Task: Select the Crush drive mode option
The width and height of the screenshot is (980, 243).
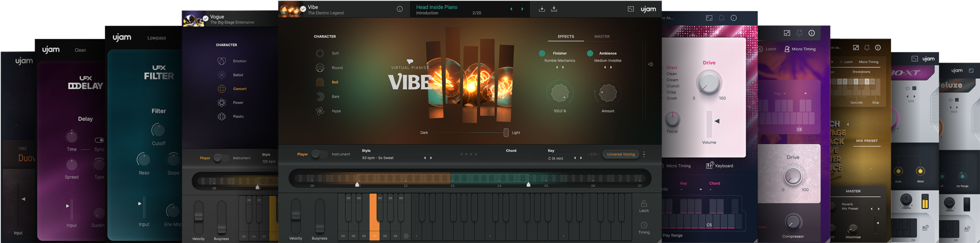Action: 671,98
